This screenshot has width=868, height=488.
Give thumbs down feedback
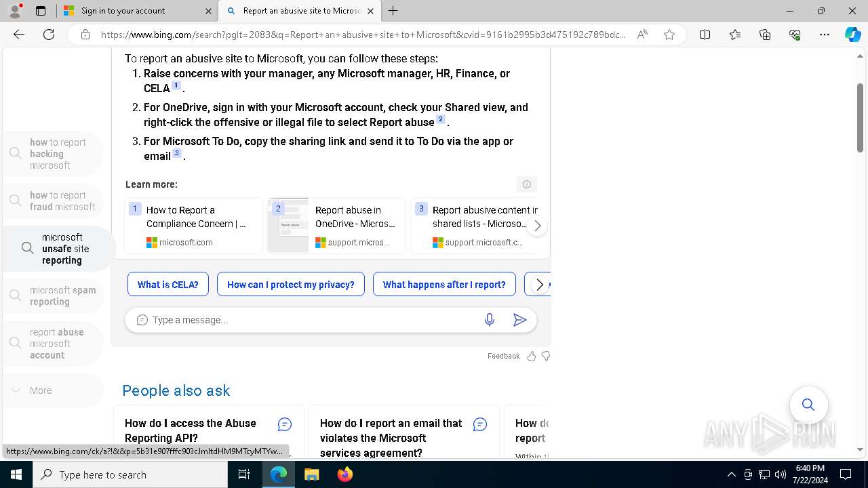click(x=546, y=356)
